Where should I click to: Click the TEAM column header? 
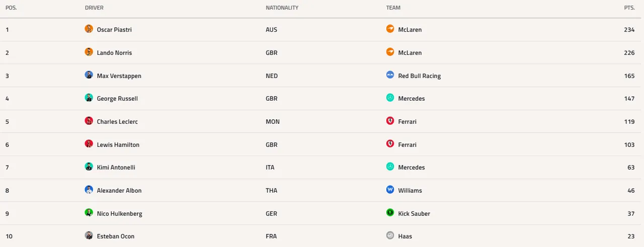tap(393, 8)
